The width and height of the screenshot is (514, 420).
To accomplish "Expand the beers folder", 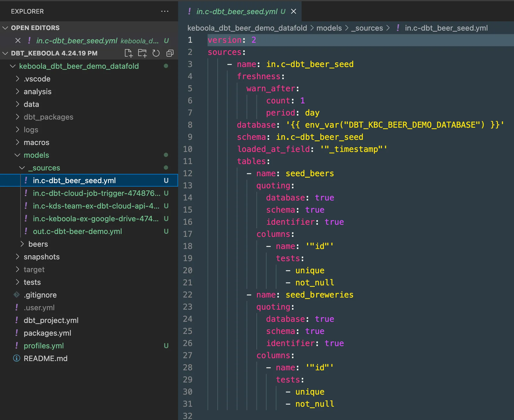I will 22,244.
